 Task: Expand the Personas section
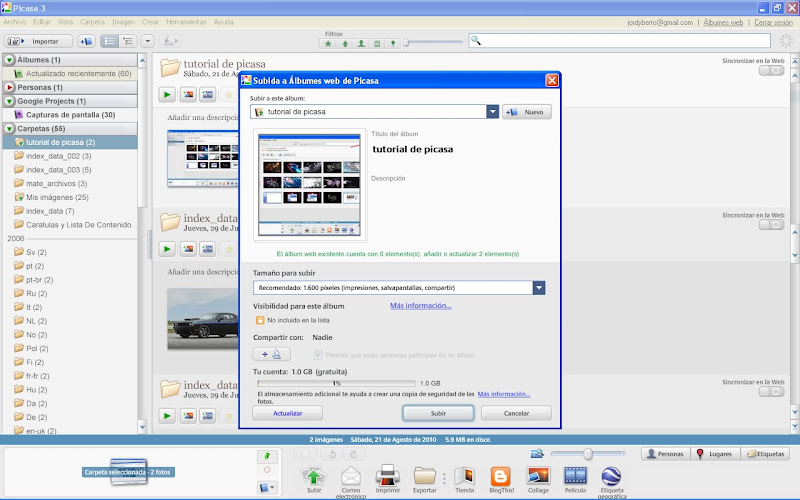[x=9, y=87]
